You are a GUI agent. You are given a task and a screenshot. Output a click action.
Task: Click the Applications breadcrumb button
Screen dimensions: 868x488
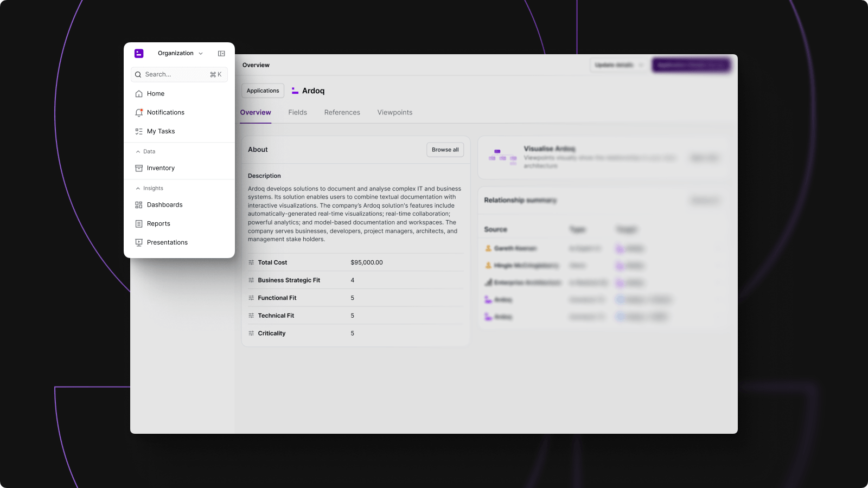pyautogui.click(x=263, y=91)
